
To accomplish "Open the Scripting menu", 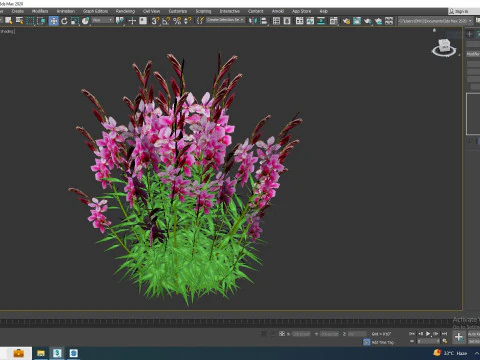I will [x=203, y=11].
